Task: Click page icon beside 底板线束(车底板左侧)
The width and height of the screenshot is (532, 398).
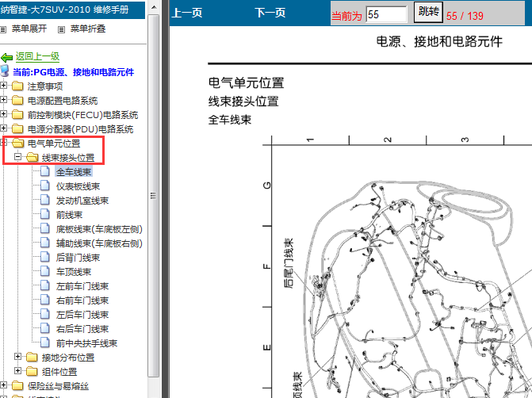Action: coord(45,228)
